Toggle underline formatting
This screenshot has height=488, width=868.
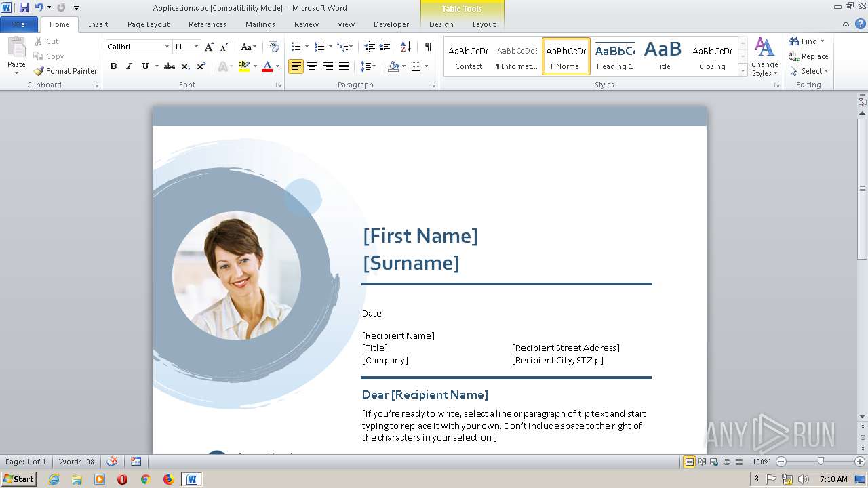click(x=145, y=66)
